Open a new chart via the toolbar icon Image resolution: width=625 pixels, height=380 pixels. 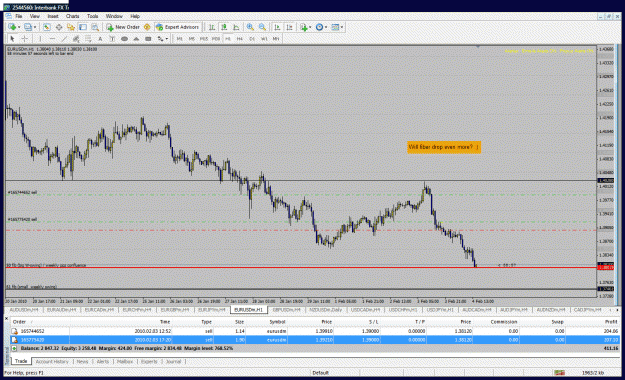click(x=12, y=27)
